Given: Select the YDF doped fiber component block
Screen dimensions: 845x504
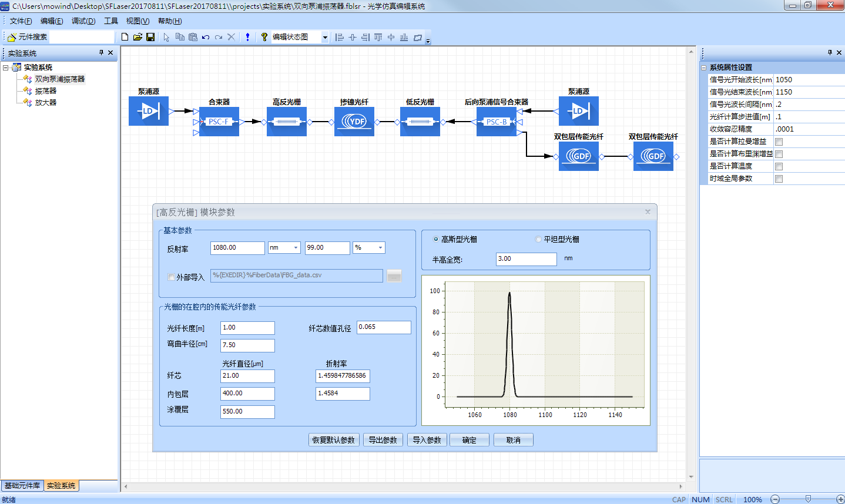Looking at the screenshot, I should point(354,122).
